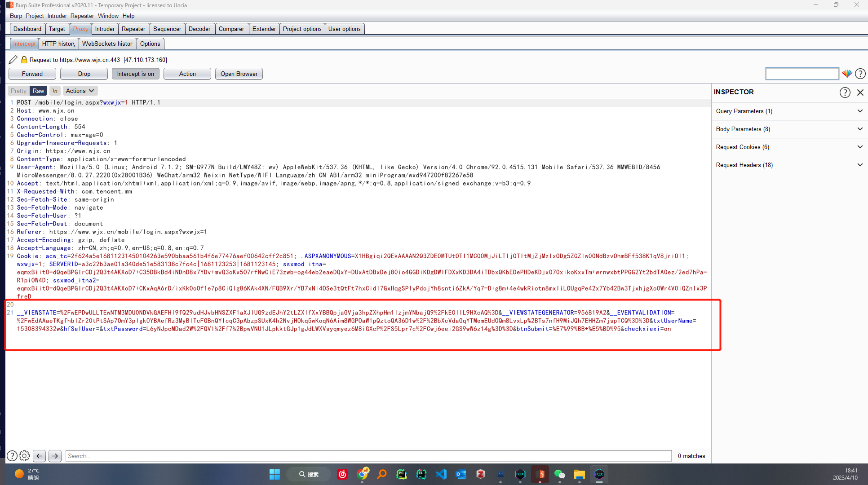Click the Forward button
Screen dimensions: 868x485
tap(32, 74)
